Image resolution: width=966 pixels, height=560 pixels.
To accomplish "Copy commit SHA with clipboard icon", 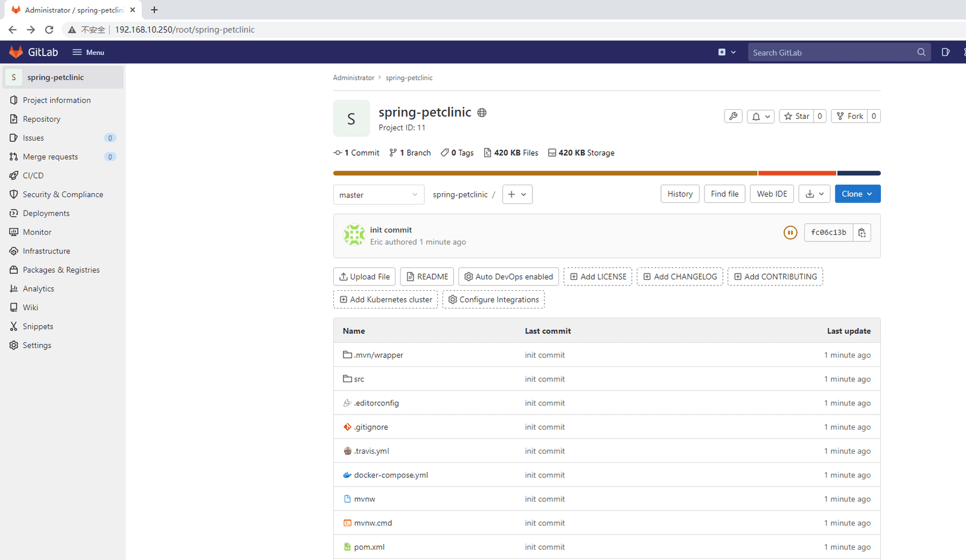I will point(862,232).
